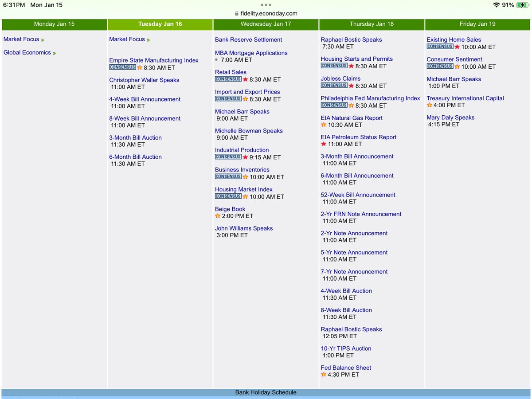
Task: Click CONSENSUS badge under Housing Starts and Permits
Action: pos(334,66)
